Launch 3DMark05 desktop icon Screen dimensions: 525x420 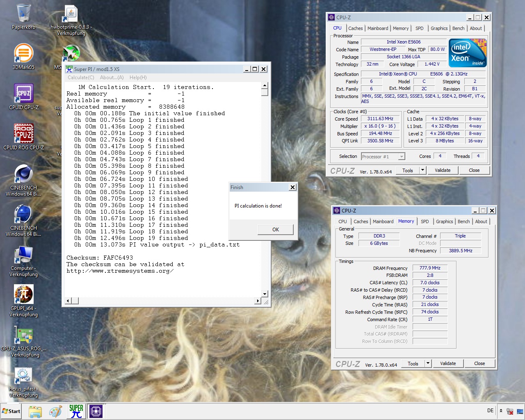point(24,57)
